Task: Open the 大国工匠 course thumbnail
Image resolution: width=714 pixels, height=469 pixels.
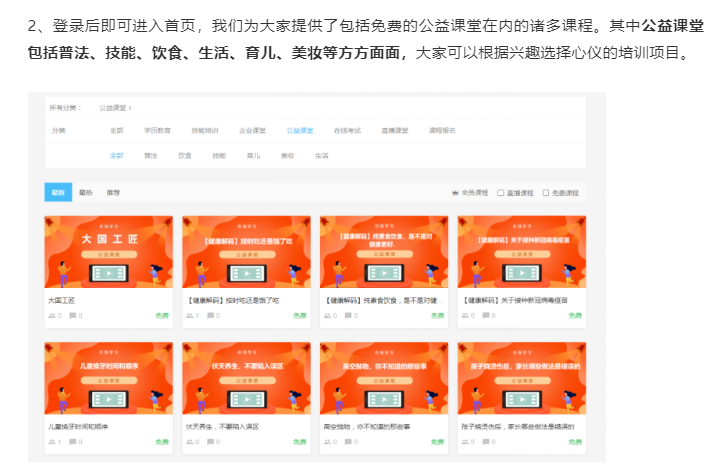Action: tap(108, 252)
